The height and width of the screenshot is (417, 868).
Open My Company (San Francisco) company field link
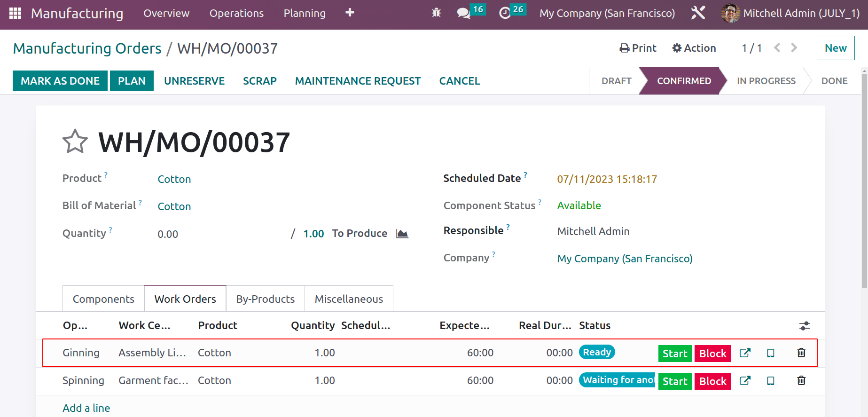coord(625,259)
